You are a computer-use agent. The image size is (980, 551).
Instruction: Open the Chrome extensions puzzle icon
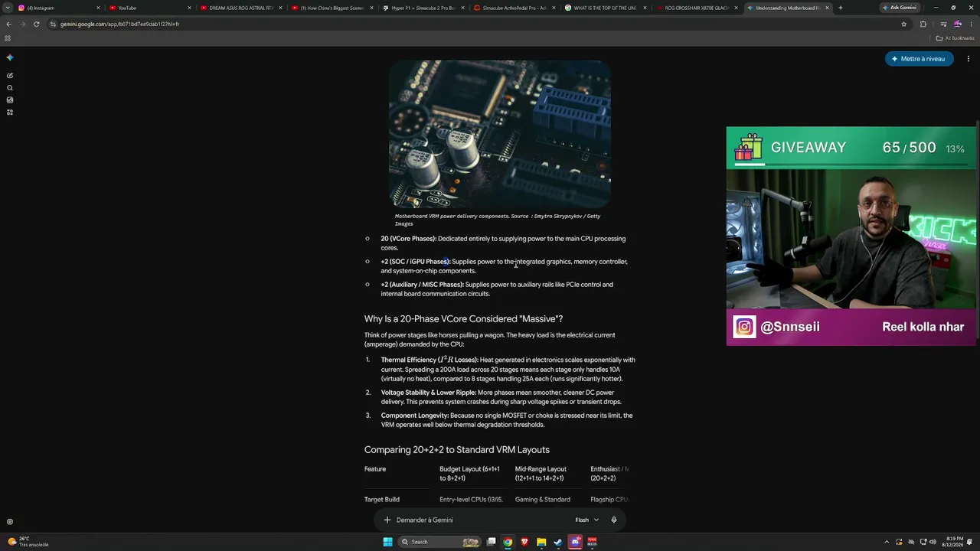point(923,24)
